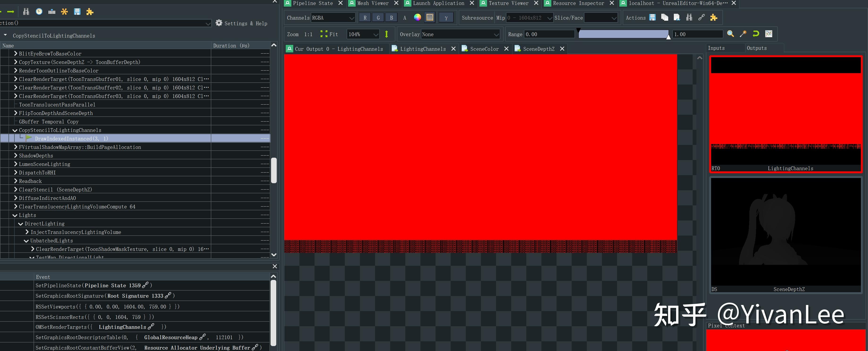Toggle the alpha channel A button

[404, 18]
